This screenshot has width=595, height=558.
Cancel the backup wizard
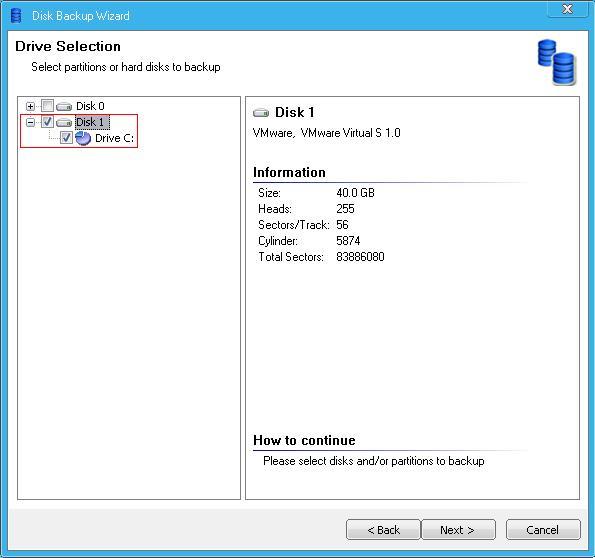pos(543,530)
